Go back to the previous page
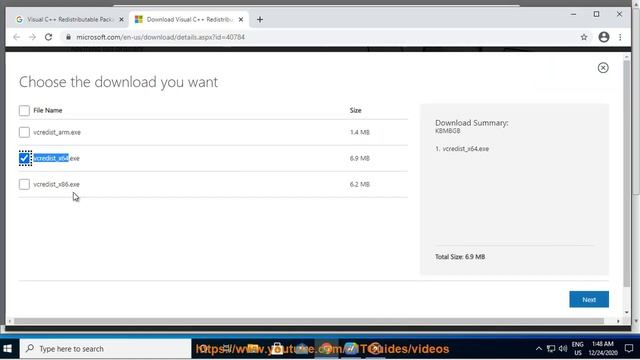 [16, 37]
